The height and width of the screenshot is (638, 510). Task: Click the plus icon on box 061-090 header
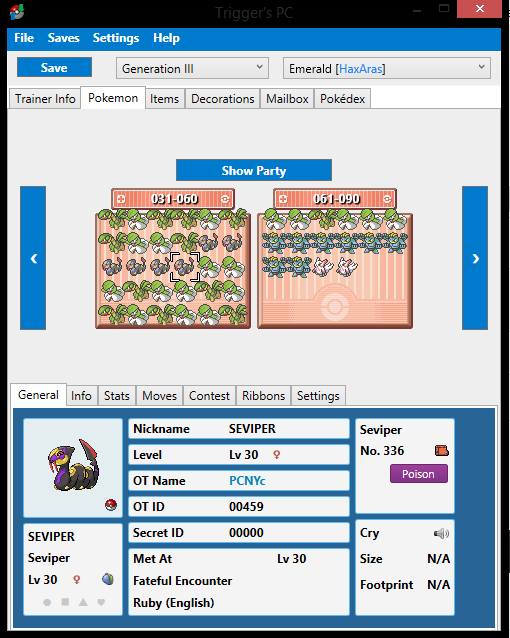(x=283, y=199)
